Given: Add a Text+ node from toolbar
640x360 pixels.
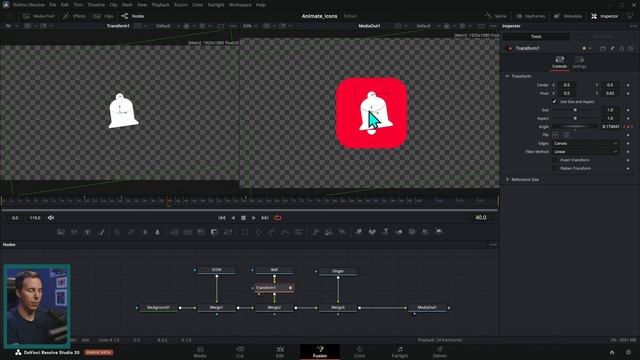Looking at the screenshot, I should 87,232.
